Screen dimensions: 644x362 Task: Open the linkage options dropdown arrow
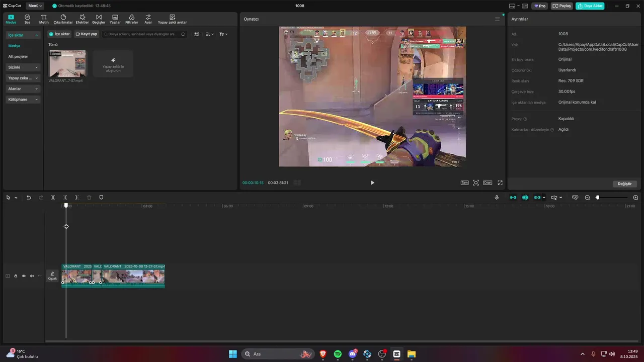[544, 198]
